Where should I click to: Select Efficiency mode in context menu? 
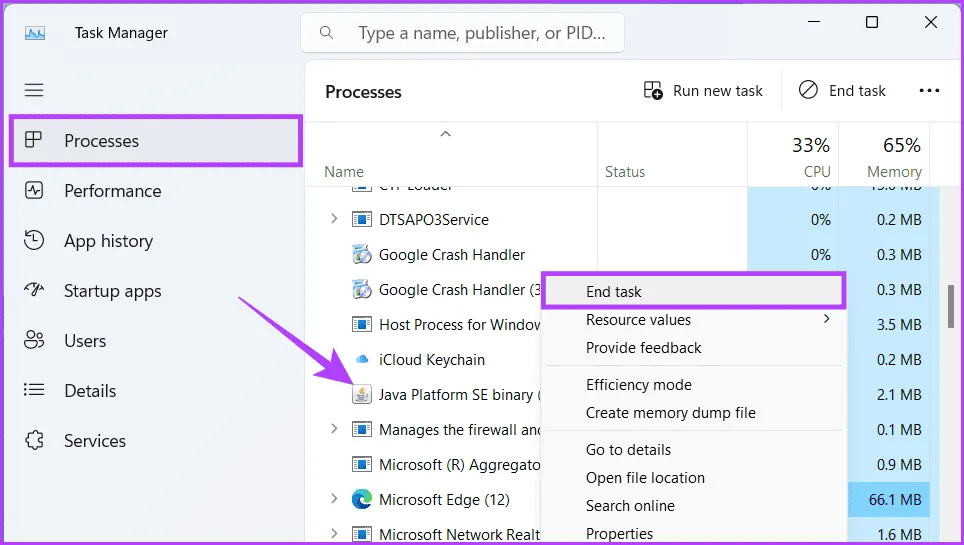pos(639,385)
